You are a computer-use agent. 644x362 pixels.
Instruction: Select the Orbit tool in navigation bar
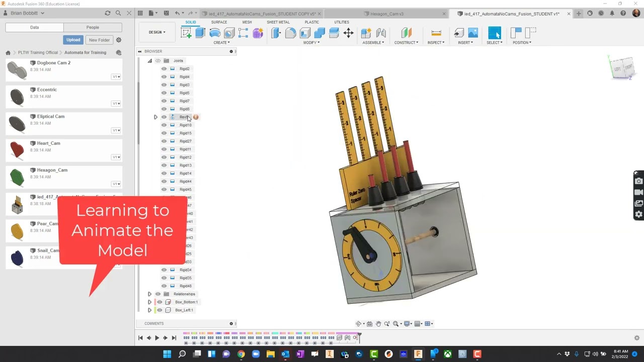coord(359,324)
